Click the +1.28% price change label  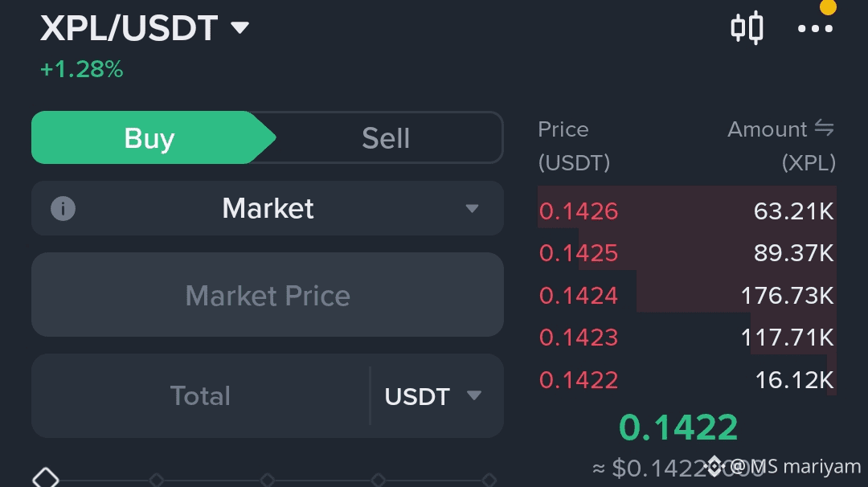coord(82,69)
